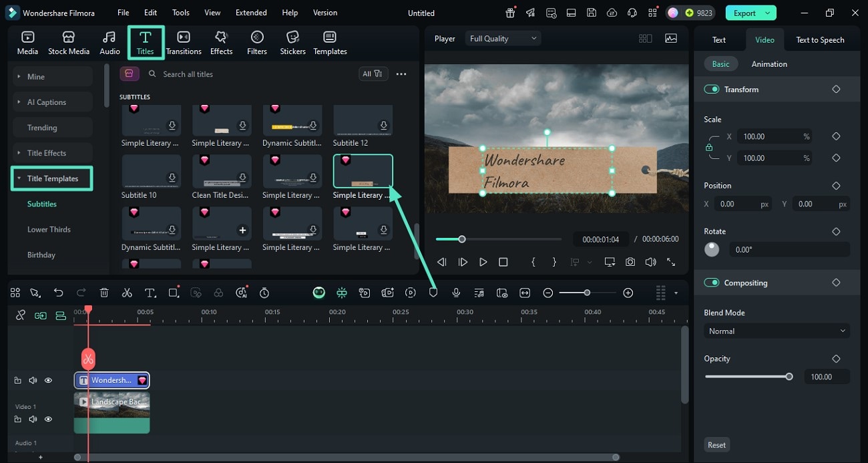The image size is (868, 463).
Task: Record voiceover with the microphone icon
Action: pos(456,293)
